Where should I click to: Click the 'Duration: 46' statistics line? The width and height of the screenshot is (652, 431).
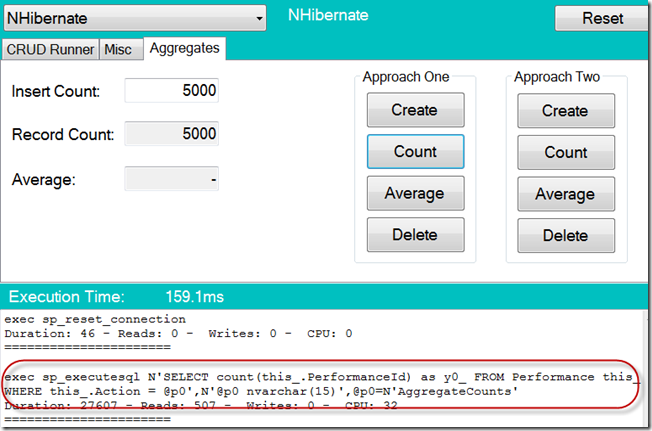tap(178, 333)
